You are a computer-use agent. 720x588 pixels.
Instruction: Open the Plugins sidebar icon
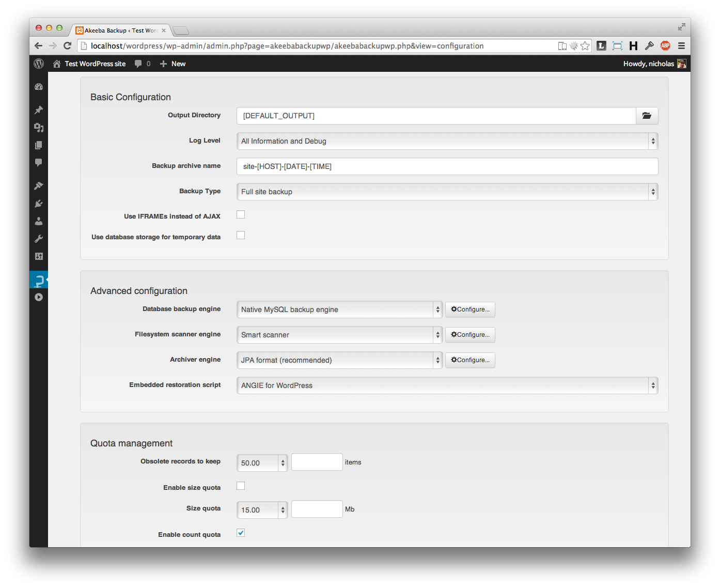(39, 204)
